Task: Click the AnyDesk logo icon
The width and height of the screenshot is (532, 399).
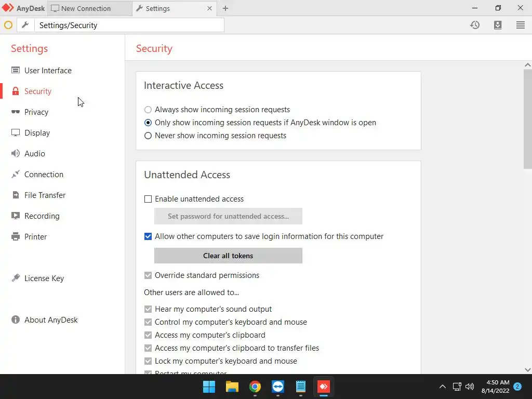Action: tap(8, 8)
